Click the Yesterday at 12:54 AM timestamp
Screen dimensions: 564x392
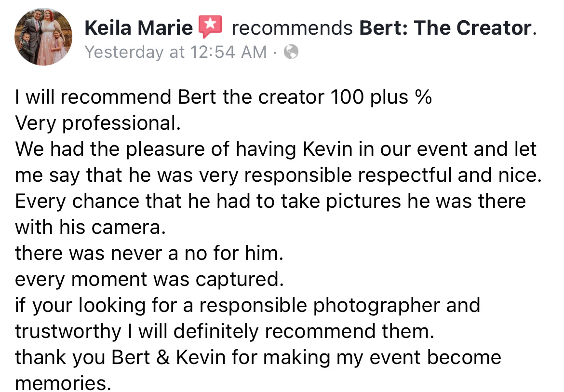175,52
